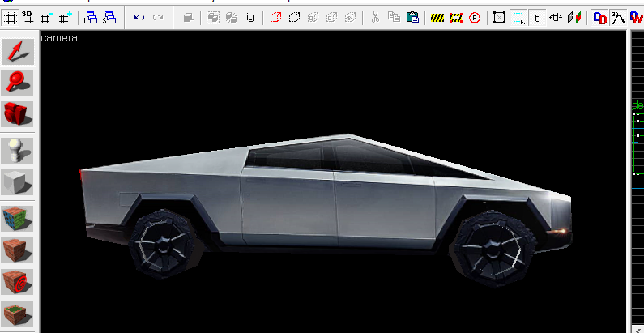The width and height of the screenshot is (644, 333).
Task: Load saved window state (L windows icon)
Action: point(91,18)
